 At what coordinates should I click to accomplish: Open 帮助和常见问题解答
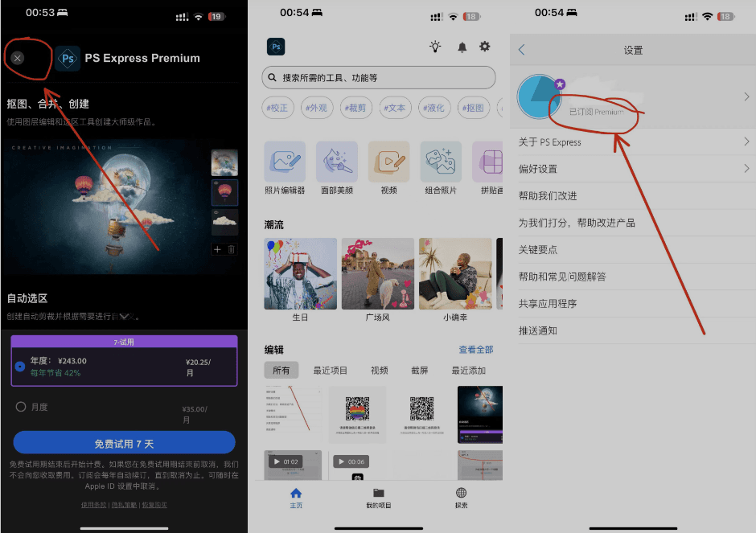(633, 277)
